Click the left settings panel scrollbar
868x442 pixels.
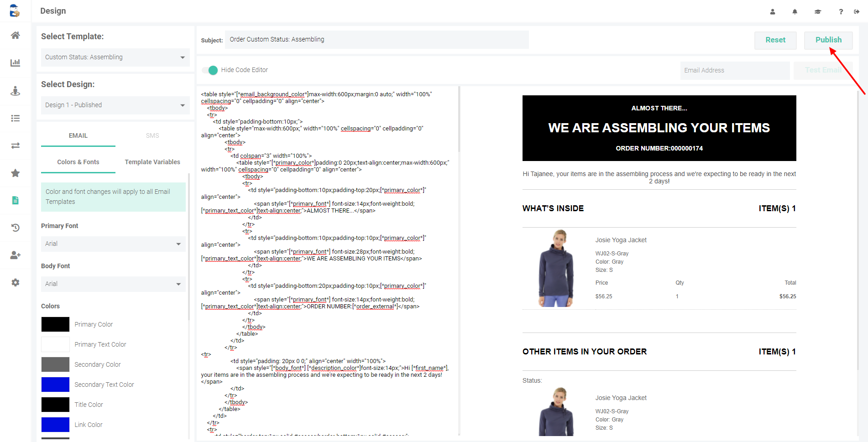188,246
